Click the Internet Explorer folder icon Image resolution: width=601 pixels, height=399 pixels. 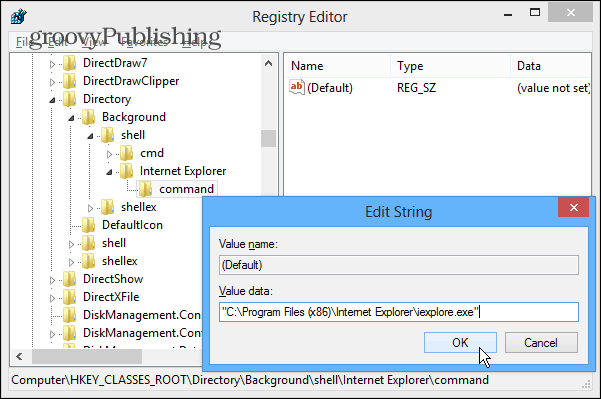coord(126,171)
